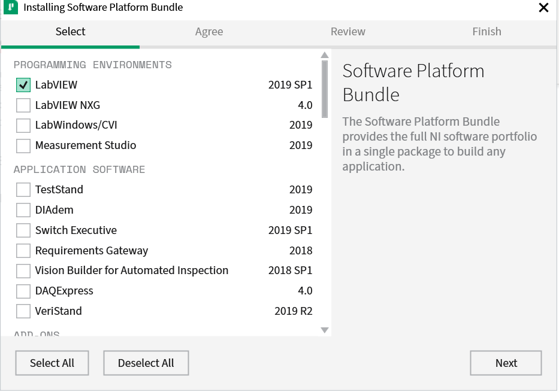Check the VeriStand checkbox
The height and width of the screenshot is (392, 559).
tap(23, 311)
